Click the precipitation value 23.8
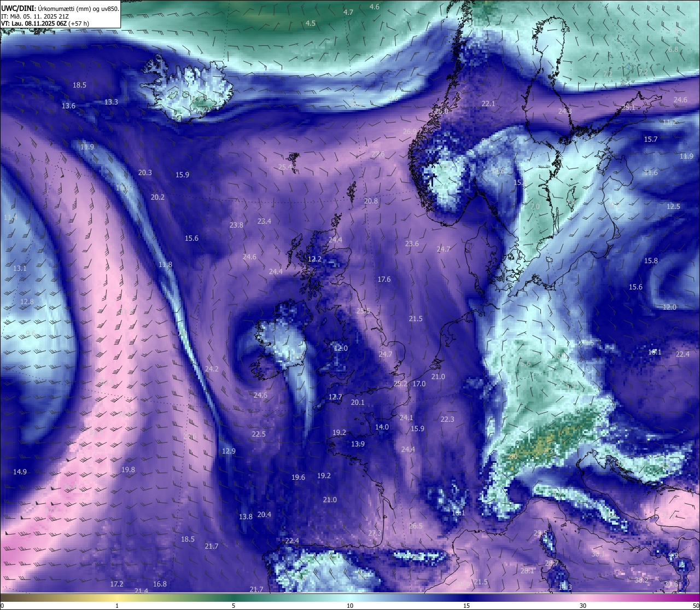Image resolution: width=700 pixels, height=610 pixels. click(x=236, y=225)
